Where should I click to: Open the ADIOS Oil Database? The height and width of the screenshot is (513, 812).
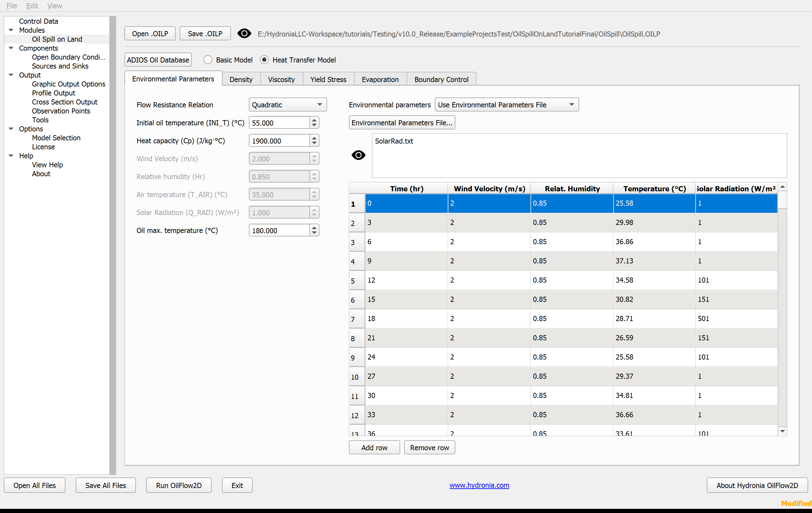158,60
